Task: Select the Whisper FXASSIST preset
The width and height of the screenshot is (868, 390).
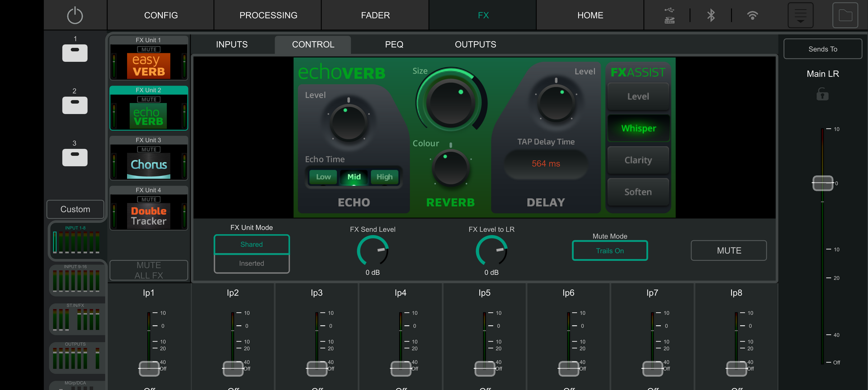Action: click(x=638, y=128)
